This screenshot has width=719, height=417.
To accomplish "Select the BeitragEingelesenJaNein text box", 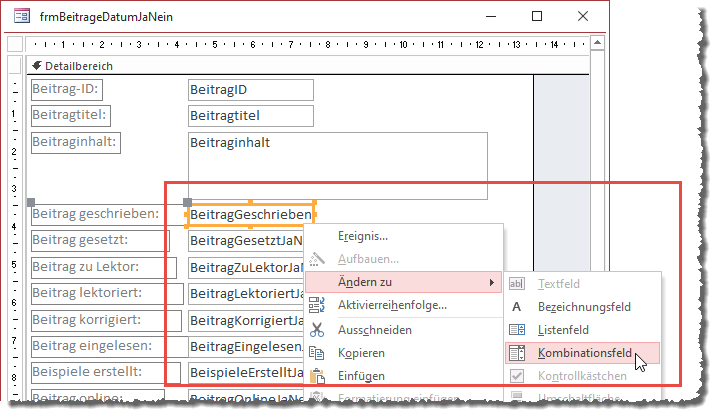I will (246, 347).
